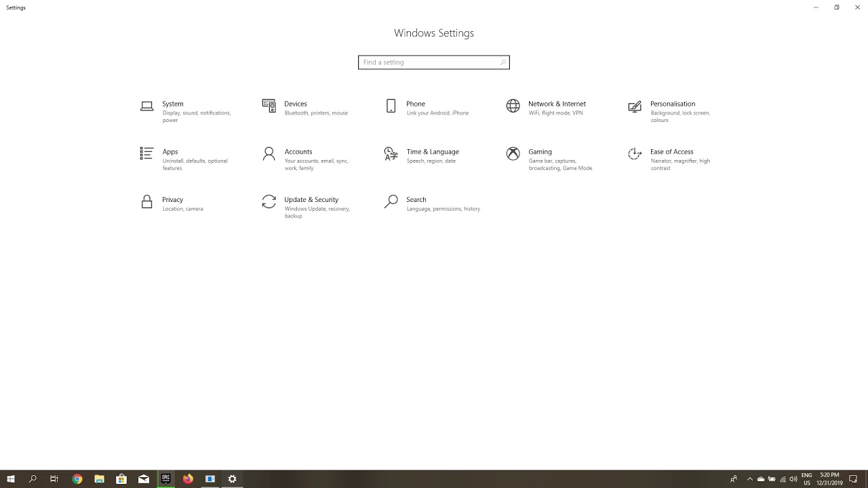Open taskbar search magnifier

(x=33, y=479)
